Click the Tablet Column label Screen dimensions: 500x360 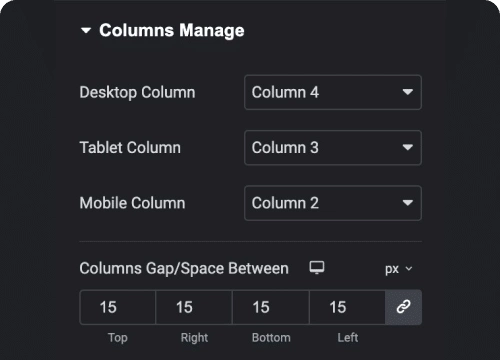click(130, 148)
